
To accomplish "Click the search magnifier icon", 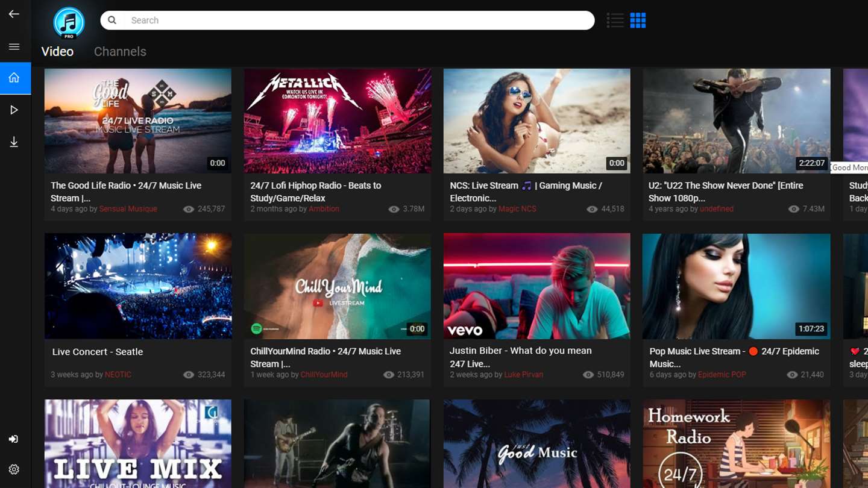I will coord(112,20).
